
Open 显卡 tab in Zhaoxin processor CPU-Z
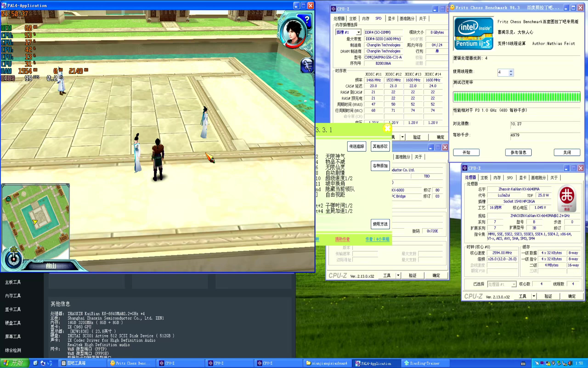(523, 178)
